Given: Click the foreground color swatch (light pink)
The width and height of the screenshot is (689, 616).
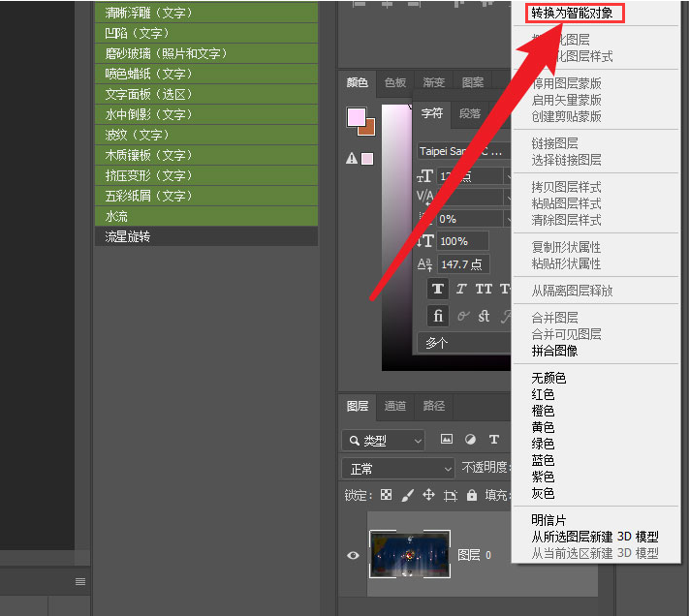Looking at the screenshot, I should coord(357,117).
